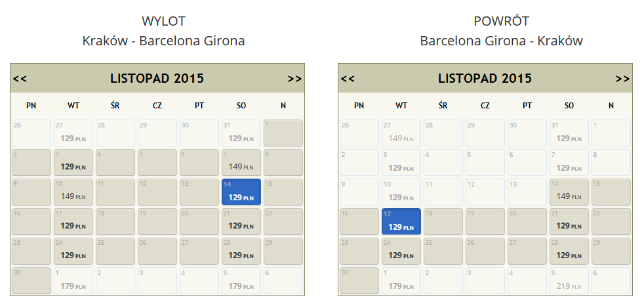Select November 28 departure for 129 PLN
This screenshot has width=644, height=306.
[x=241, y=251]
